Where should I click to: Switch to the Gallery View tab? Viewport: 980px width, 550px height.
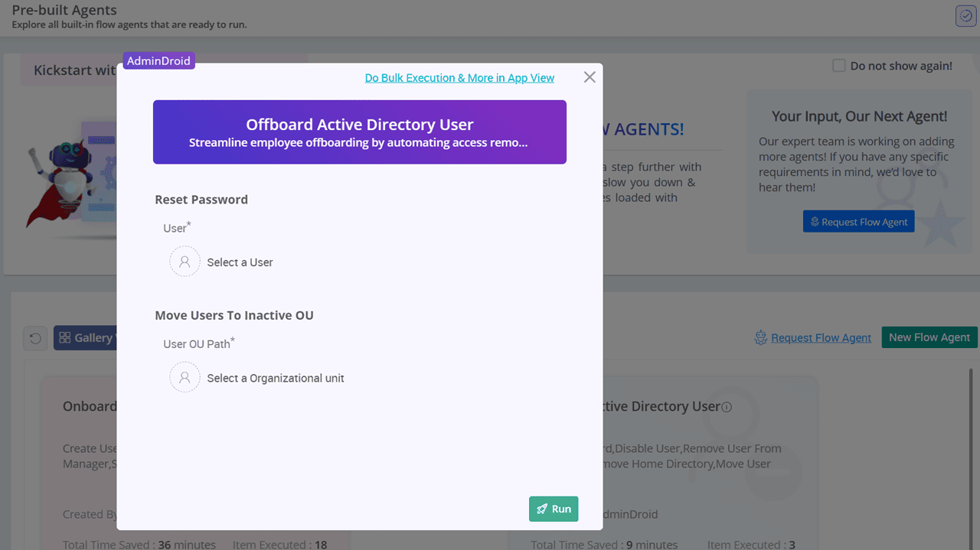click(x=88, y=337)
